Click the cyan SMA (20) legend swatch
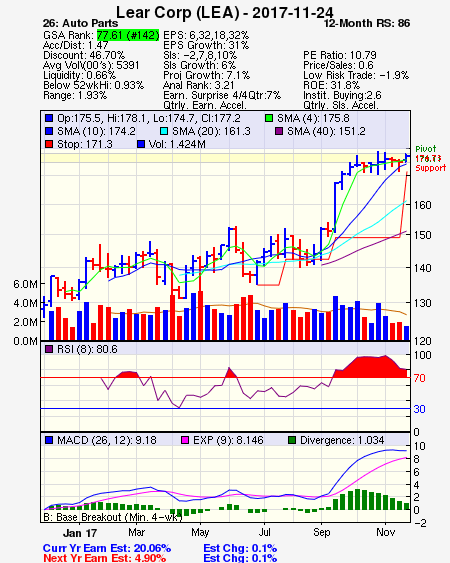 (x=164, y=131)
